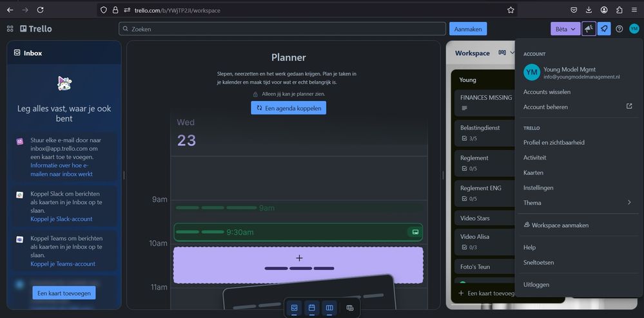
Task: Open the Reglement ENG card
Action: (x=485, y=192)
